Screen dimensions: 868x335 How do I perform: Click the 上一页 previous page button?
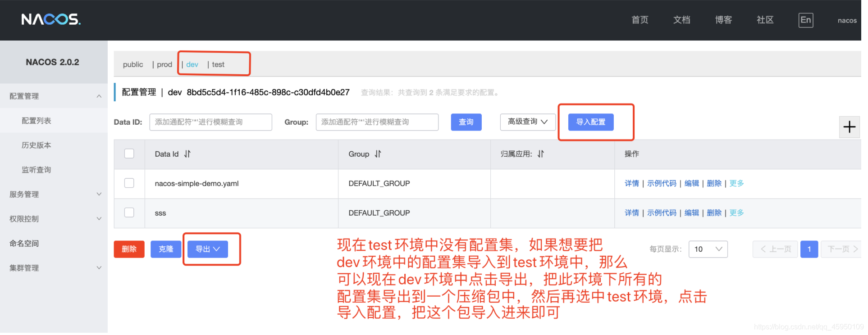coord(775,249)
